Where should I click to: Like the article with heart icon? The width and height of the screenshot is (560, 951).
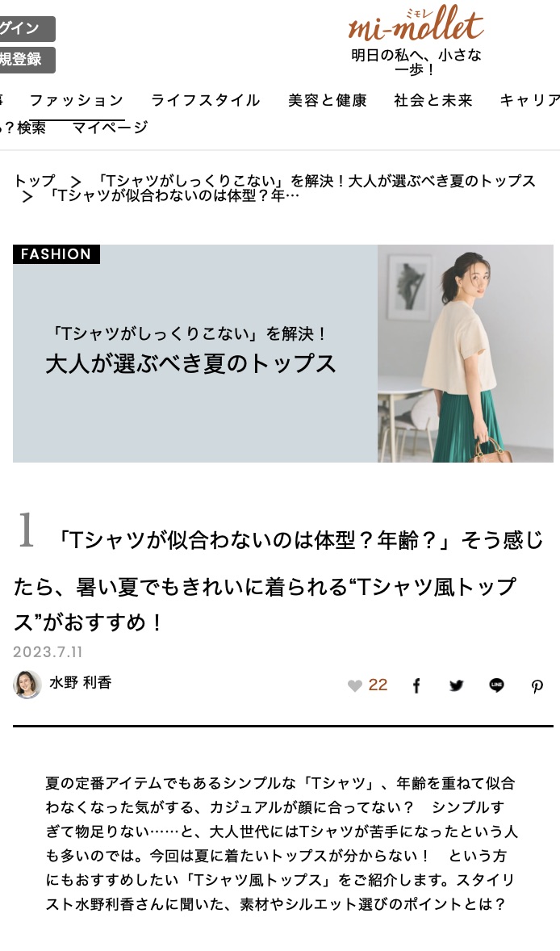tap(355, 686)
